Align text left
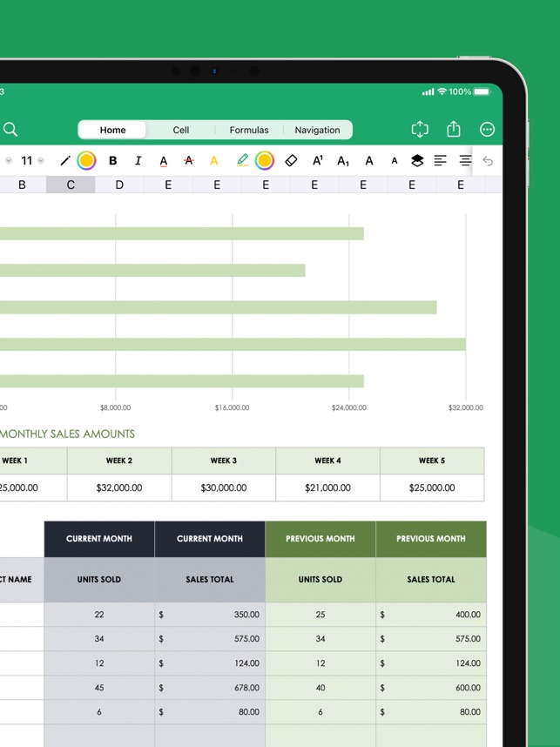The image size is (560, 747). pos(441,160)
